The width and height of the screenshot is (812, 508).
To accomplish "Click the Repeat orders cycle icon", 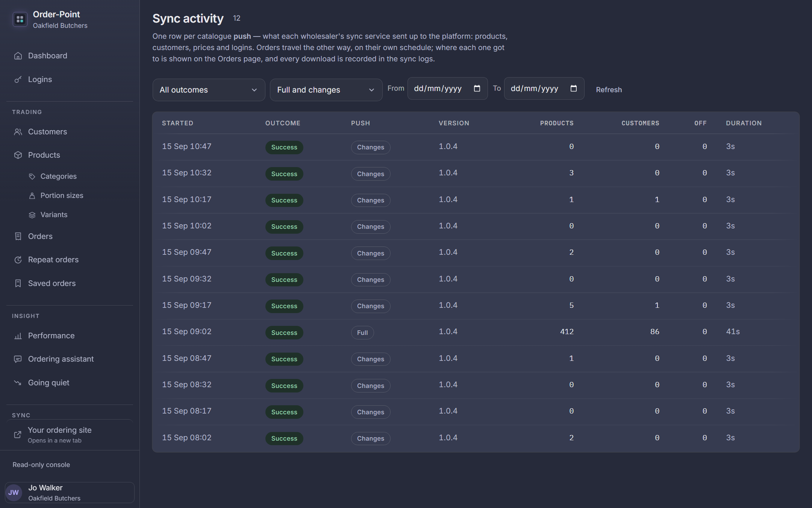I will [18, 260].
